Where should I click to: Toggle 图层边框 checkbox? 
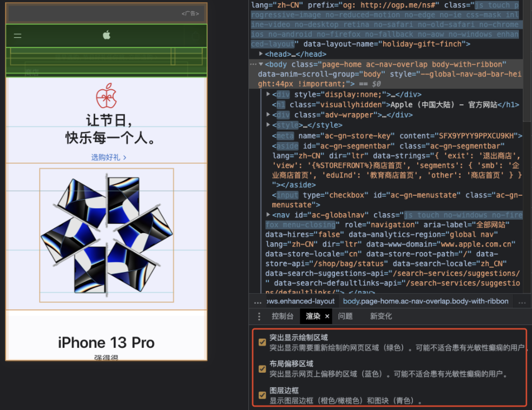(x=262, y=395)
